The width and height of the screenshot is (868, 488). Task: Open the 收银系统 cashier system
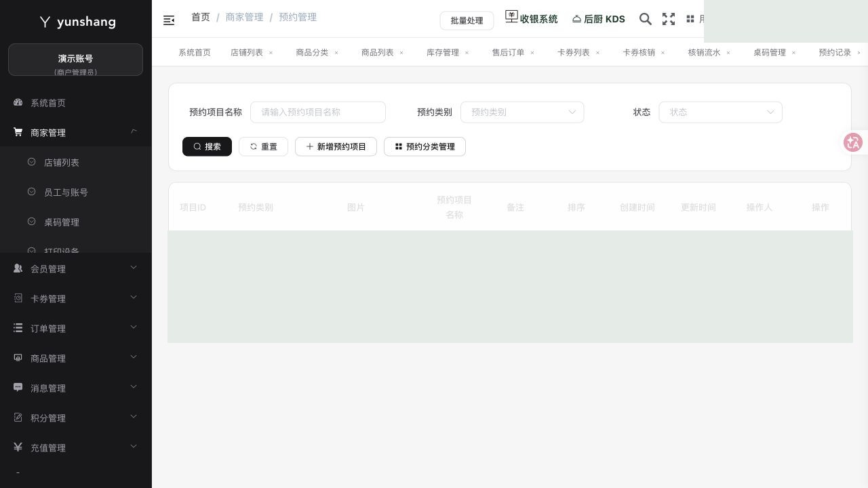[532, 18]
